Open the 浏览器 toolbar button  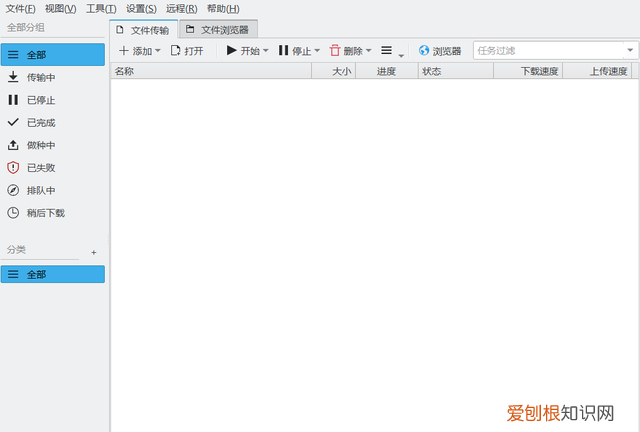440,51
